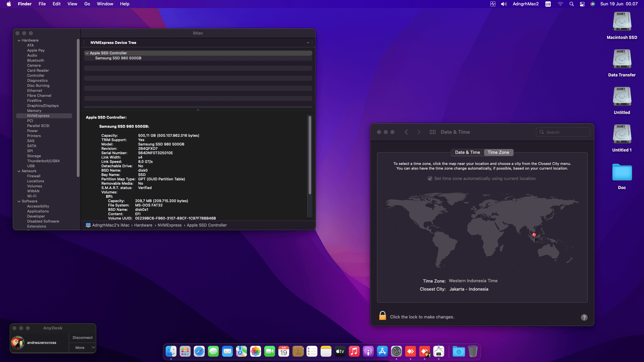This screenshot has height=362, width=644.
Task: Toggle set time zone automatically checkbox
Action: tap(430, 179)
